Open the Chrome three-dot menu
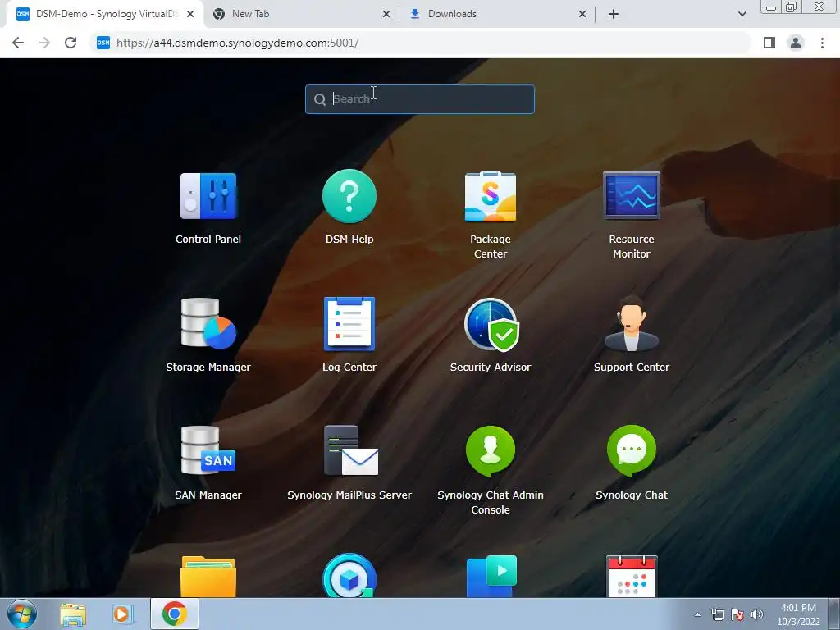The image size is (840, 630). (x=822, y=43)
